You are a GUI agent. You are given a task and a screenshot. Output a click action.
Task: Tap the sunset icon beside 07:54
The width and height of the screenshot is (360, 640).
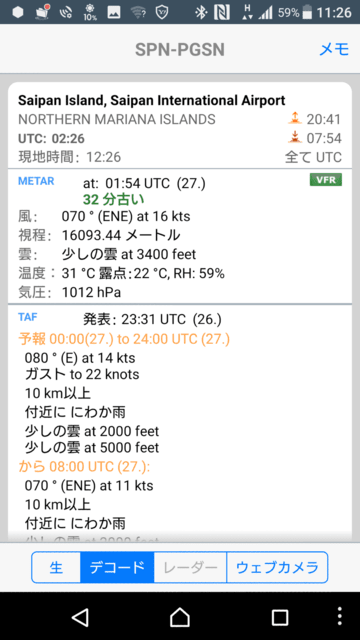pos(294,138)
